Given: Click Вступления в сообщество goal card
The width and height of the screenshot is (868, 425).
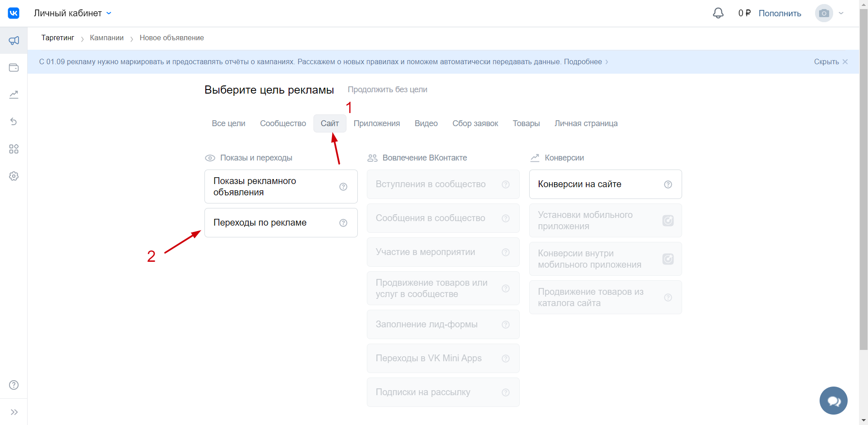Looking at the screenshot, I should click(x=443, y=184).
